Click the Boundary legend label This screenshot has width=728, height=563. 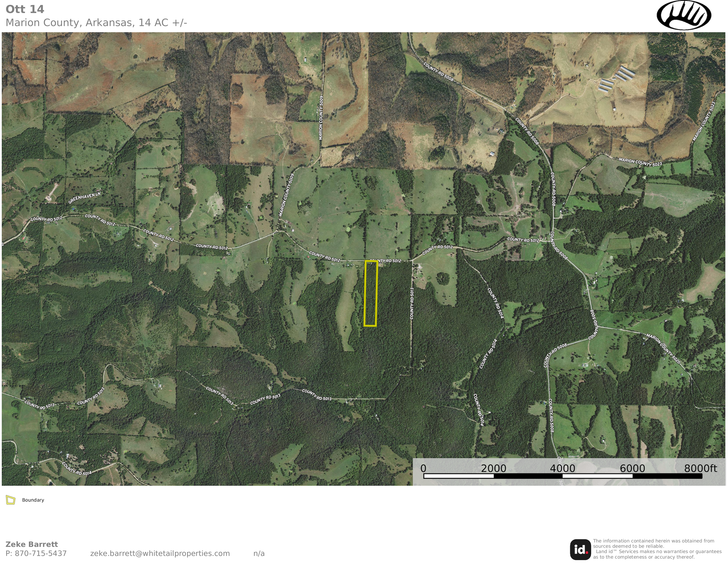click(33, 500)
